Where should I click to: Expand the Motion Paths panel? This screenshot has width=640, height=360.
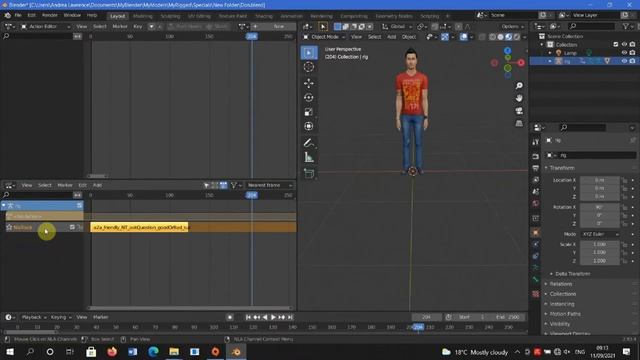point(564,314)
